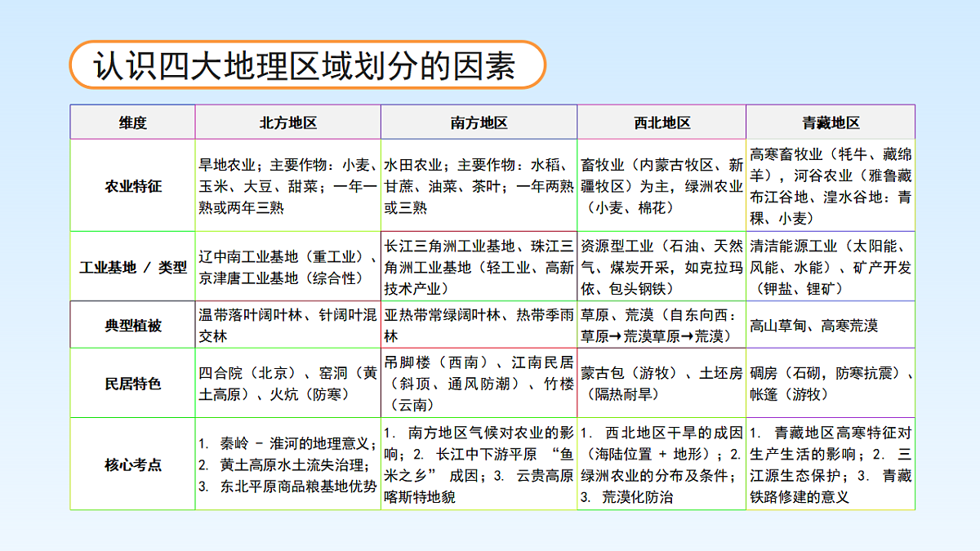Click the cell starting 畜牧业（内蒙古牧区

[661, 185]
